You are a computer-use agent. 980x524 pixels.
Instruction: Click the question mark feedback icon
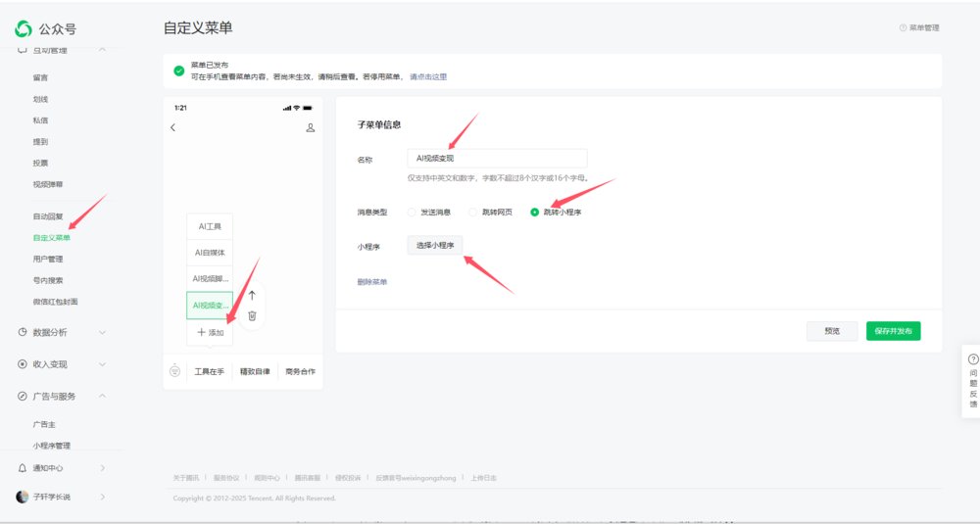973,359
